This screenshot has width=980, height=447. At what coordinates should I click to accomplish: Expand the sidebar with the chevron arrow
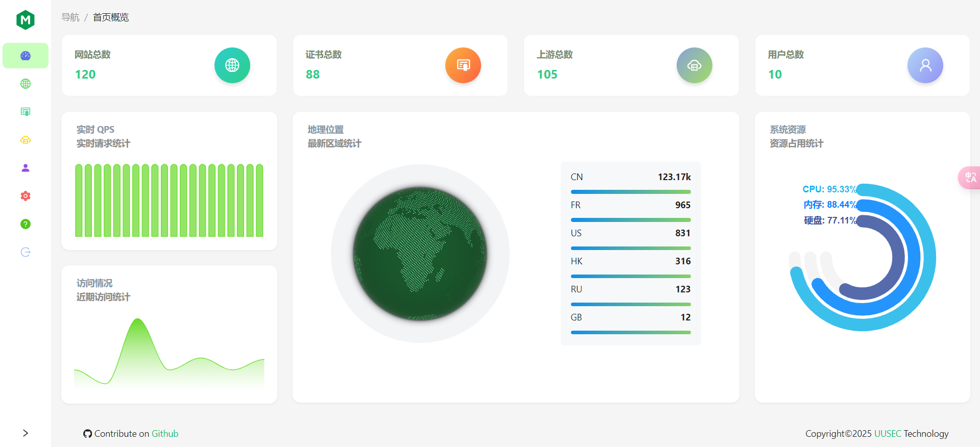26,433
